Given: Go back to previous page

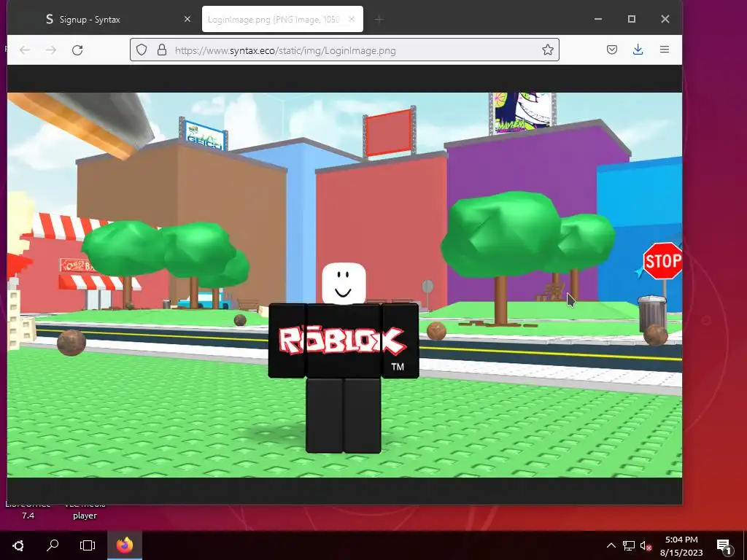Looking at the screenshot, I should (25, 50).
